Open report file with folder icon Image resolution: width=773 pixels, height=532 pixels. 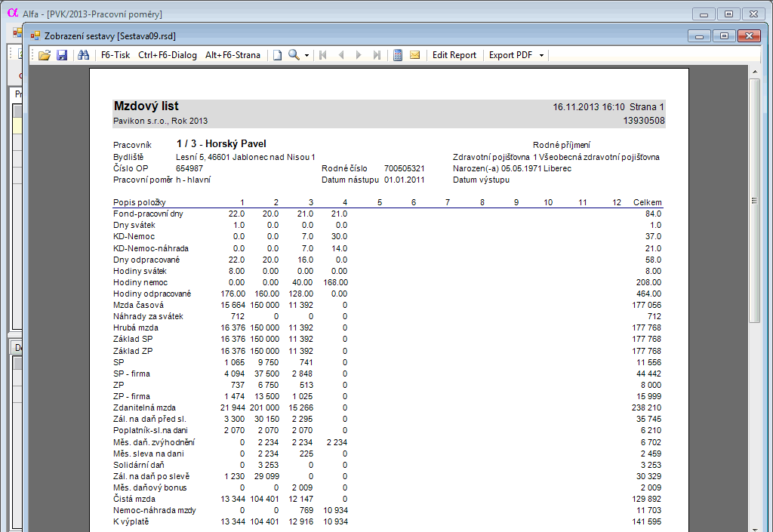[45, 55]
